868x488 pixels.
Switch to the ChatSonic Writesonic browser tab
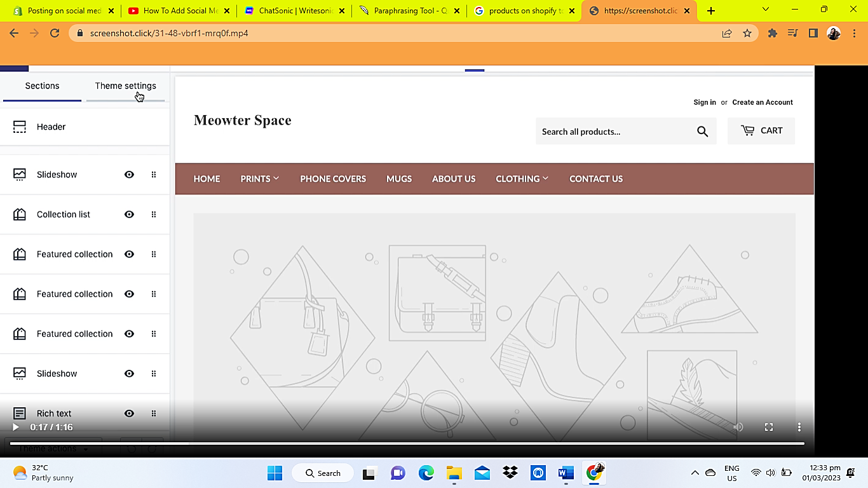coord(294,11)
